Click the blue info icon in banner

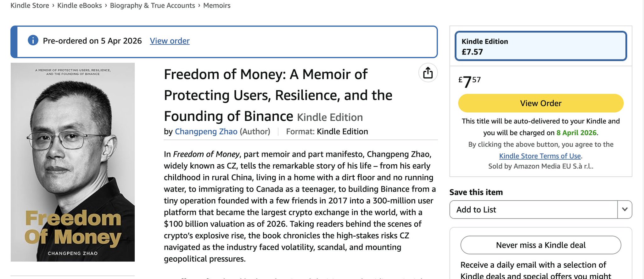tap(33, 40)
